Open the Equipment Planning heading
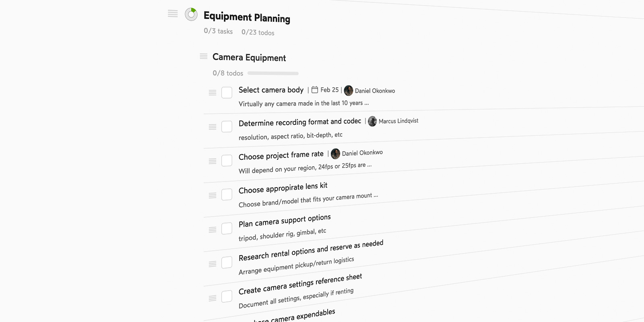Image resolution: width=644 pixels, height=322 pixels. (x=247, y=17)
